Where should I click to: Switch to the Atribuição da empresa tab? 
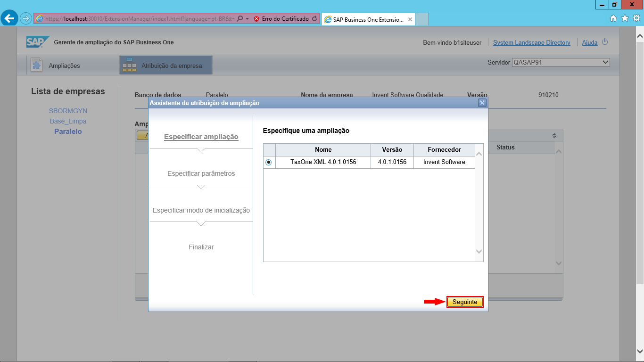[166, 66]
